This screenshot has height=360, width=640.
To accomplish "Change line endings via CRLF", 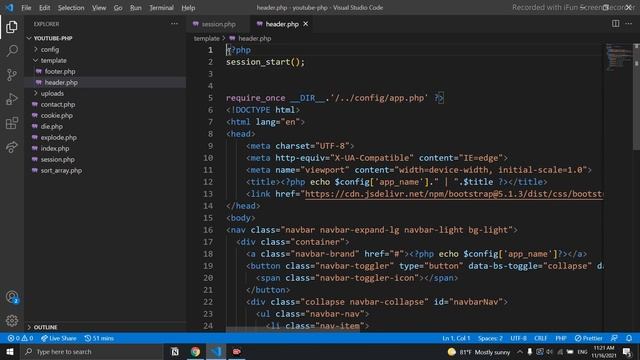I will tap(540, 338).
